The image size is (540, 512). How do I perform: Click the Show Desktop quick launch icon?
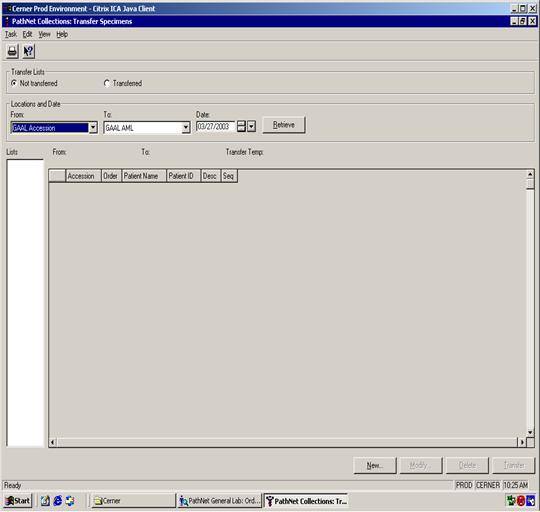[x=45, y=501]
